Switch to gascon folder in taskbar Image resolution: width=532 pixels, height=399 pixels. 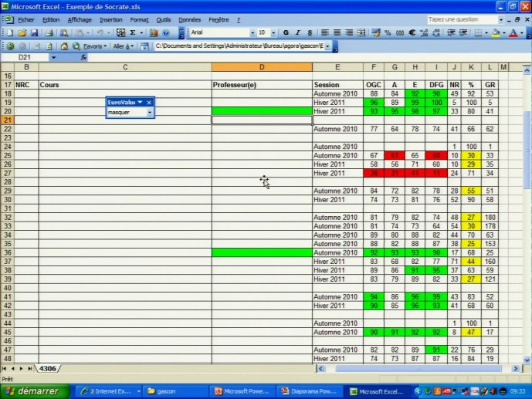[175, 391]
